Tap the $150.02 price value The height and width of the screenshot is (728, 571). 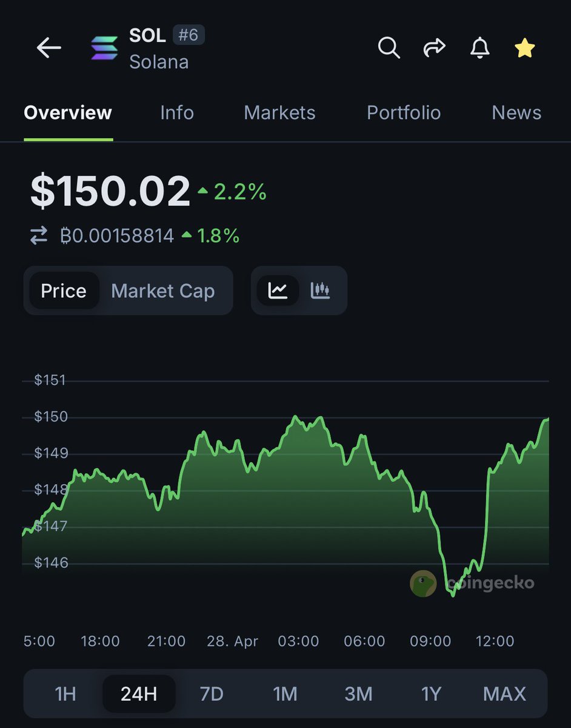pos(110,192)
